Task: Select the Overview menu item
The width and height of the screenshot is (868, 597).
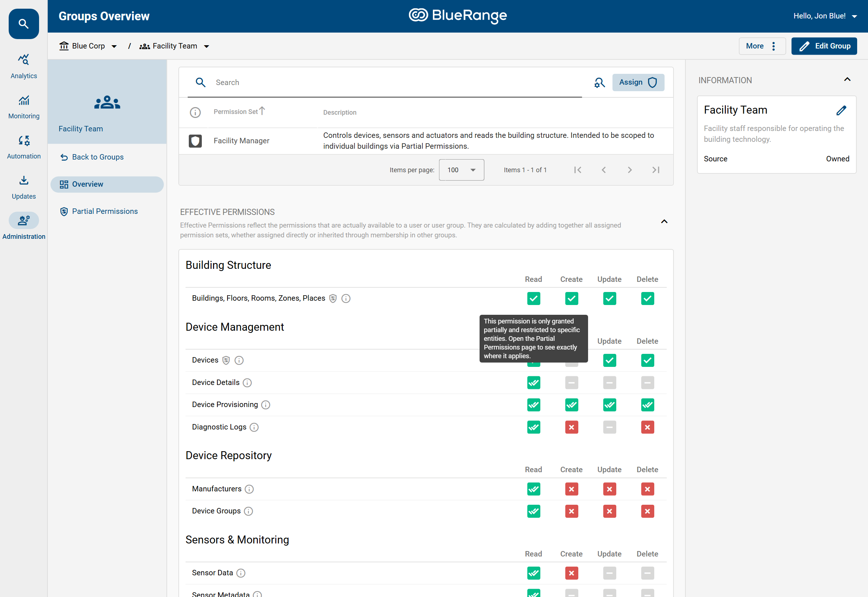Action: (x=107, y=185)
